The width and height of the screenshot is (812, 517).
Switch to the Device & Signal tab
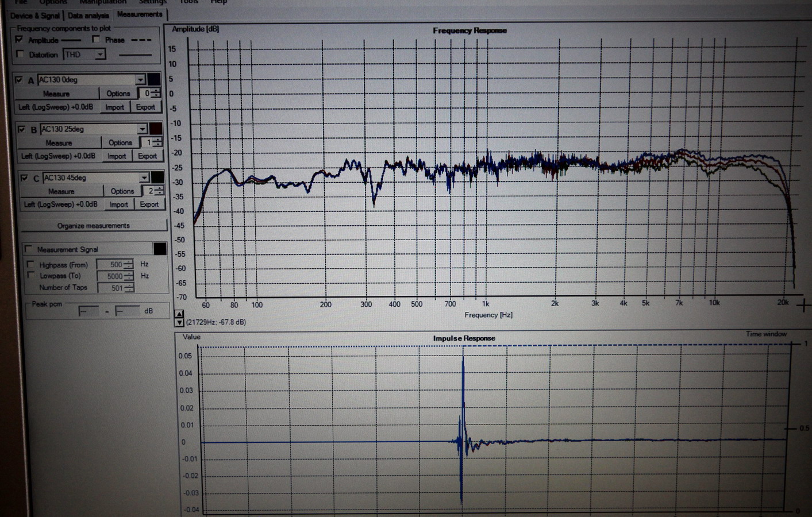[x=35, y=16]
